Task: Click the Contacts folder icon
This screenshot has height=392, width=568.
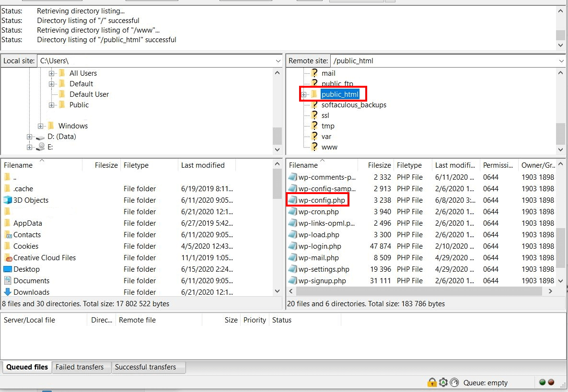Action: pyautogui.click(x=8, y=235)
